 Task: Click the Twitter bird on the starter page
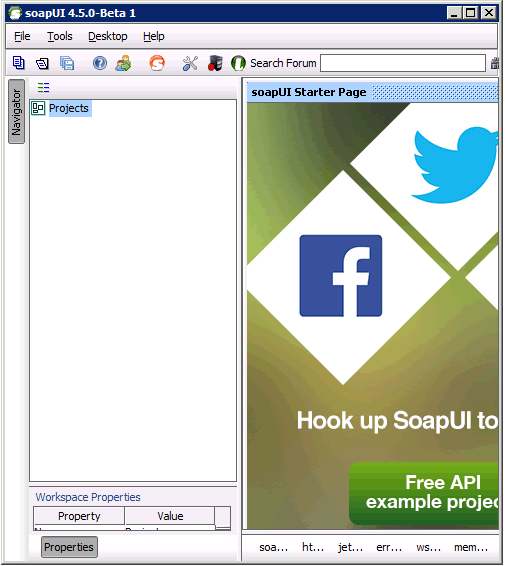coord(455,165)
